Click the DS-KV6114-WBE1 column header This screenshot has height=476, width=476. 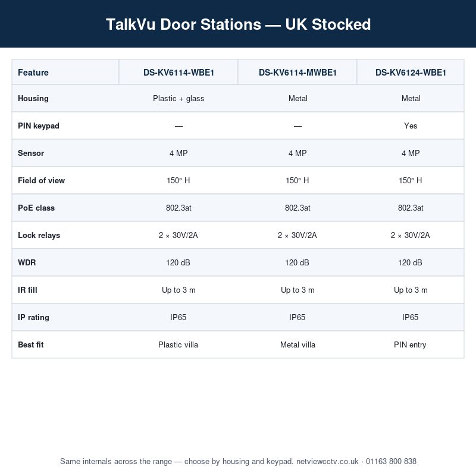(178, 73)
